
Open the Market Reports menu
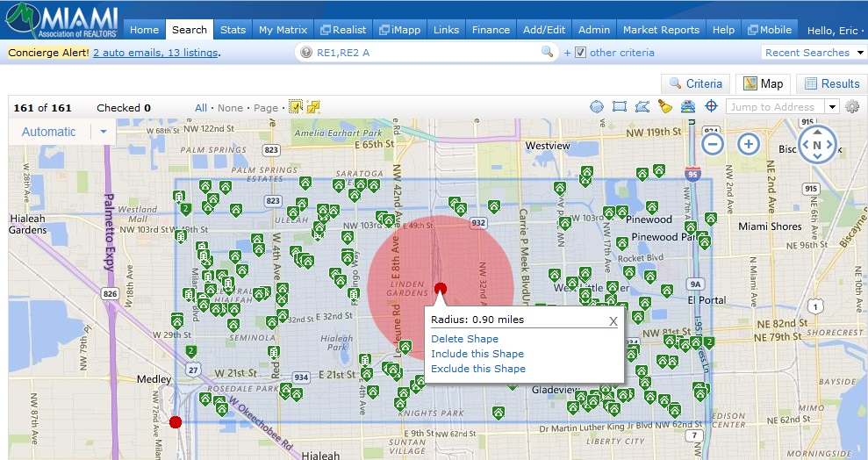point(661,30)
